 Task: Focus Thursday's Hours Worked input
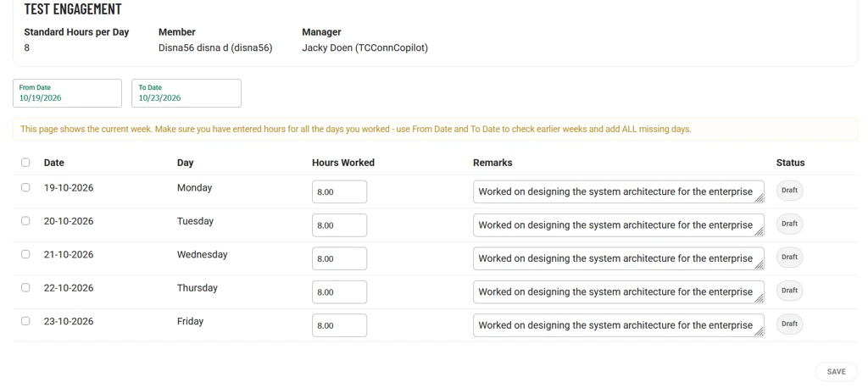click(x=339, y=291)
